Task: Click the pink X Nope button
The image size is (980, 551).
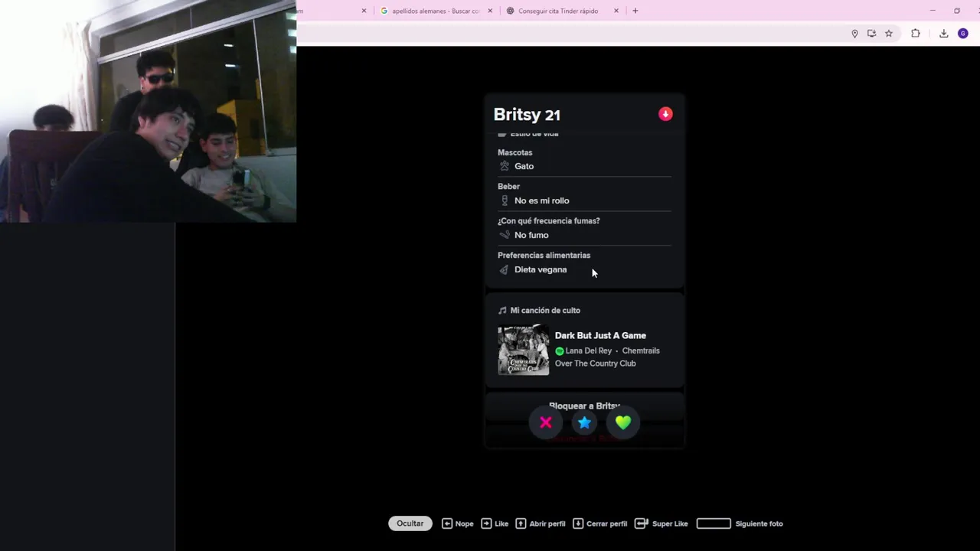Action: coord(546,422)
